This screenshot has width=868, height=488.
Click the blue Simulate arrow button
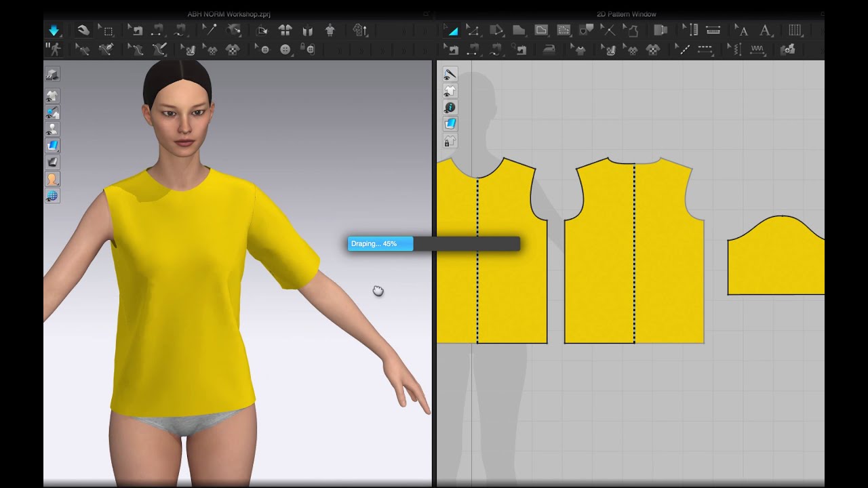(54, 30)
